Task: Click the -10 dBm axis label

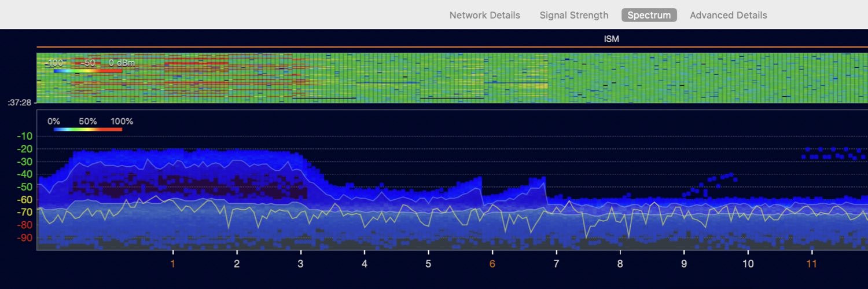Action: (x=24, y=137)
